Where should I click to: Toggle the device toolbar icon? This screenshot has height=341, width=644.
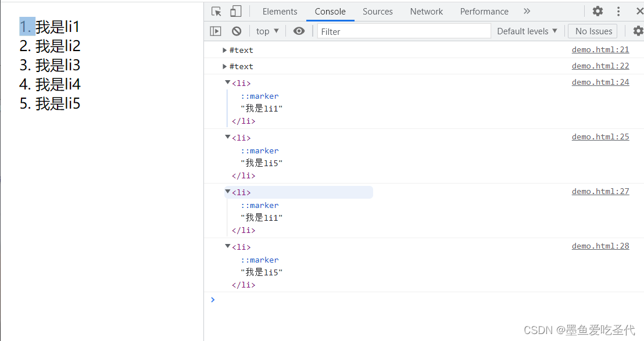236,12
